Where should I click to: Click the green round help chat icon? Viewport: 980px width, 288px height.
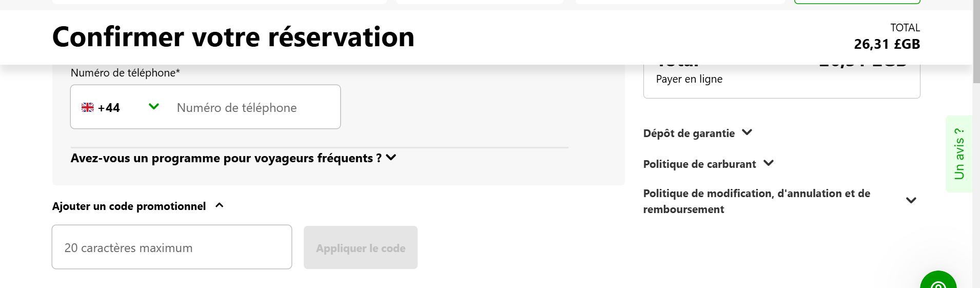pyautogui.click(x=938, y=281)
